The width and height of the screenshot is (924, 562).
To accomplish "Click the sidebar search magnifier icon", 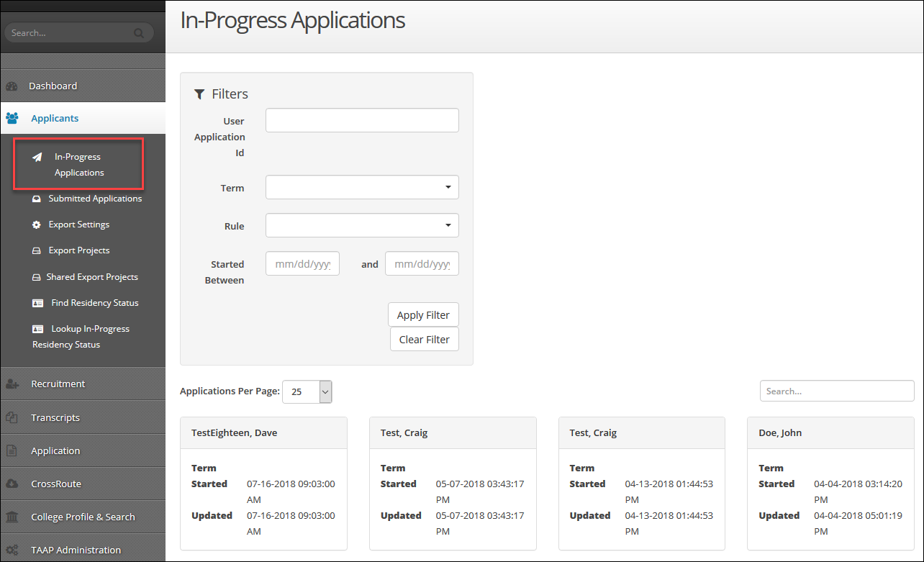I will click(x=137, y=32).
